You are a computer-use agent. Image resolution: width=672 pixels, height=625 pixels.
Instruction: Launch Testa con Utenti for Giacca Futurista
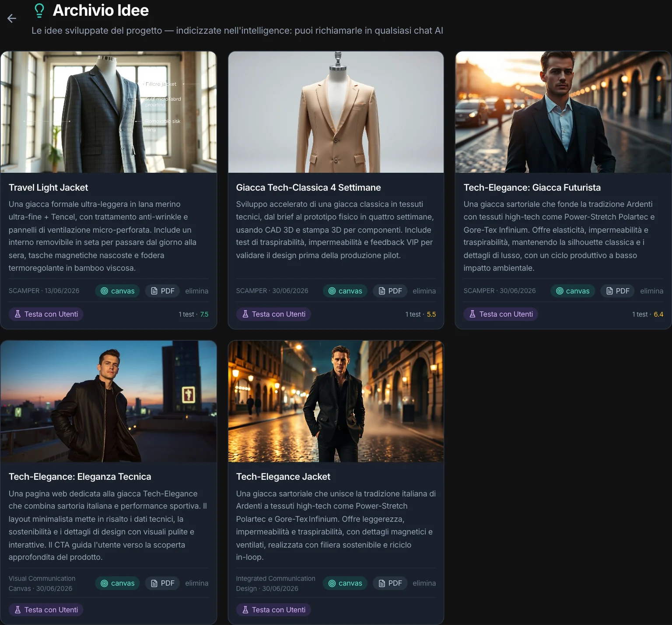click(x=501, y=314)
